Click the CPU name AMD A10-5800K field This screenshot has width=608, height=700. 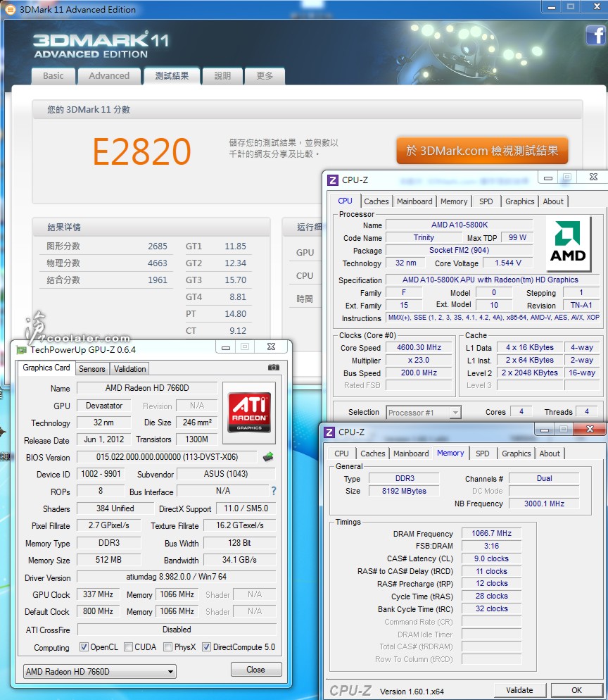(460, 225)
